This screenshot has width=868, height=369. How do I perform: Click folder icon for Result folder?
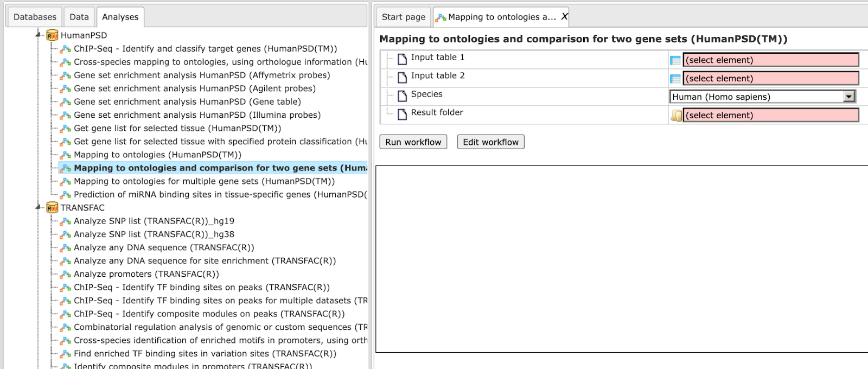pos(676,115)
